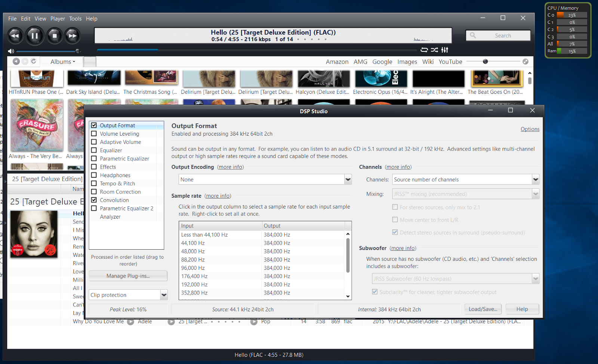Click the play icon beside Pop in the bottom row

254,322
